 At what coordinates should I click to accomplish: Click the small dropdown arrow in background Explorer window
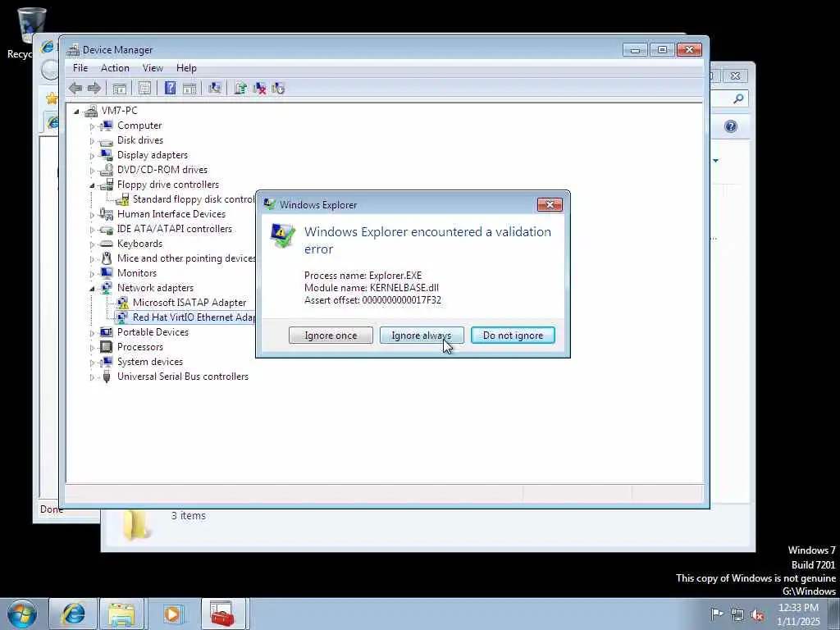(715, 160)
